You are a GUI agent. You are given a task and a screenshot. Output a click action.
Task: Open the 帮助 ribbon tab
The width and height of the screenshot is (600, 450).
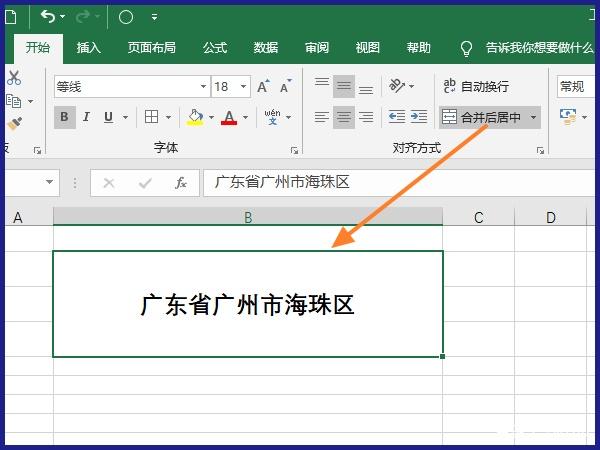click(418, 48)
